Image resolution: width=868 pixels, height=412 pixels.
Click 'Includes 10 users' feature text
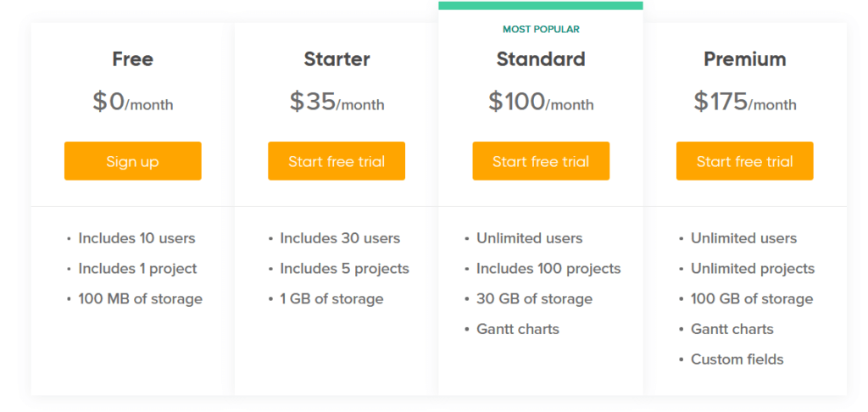point(136,238)
